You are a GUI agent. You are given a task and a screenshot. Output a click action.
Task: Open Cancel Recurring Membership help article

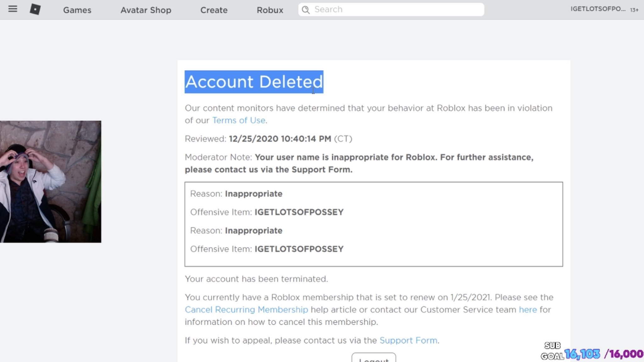246,310
